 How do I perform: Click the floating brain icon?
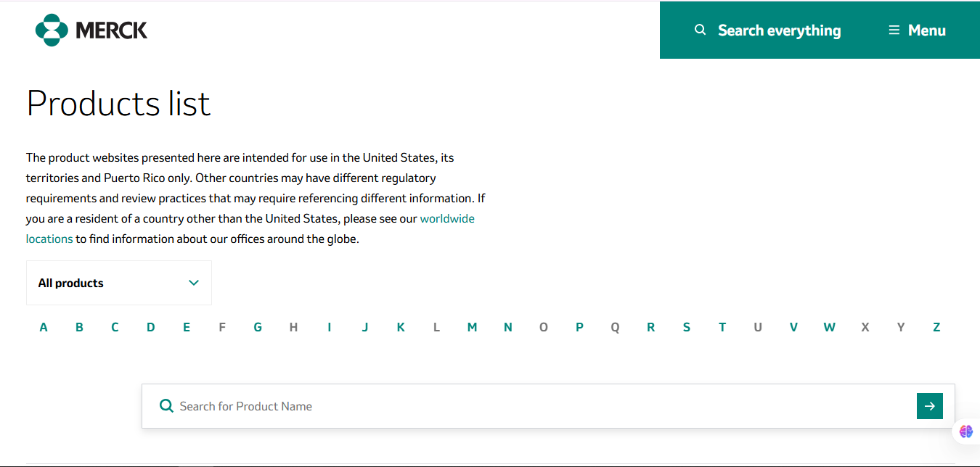[965, 431]
